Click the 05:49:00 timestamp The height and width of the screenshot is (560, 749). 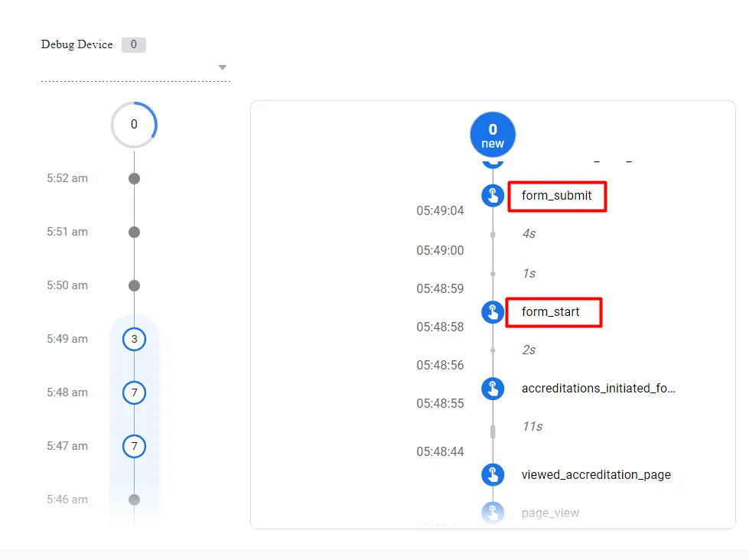pos(440,250)
